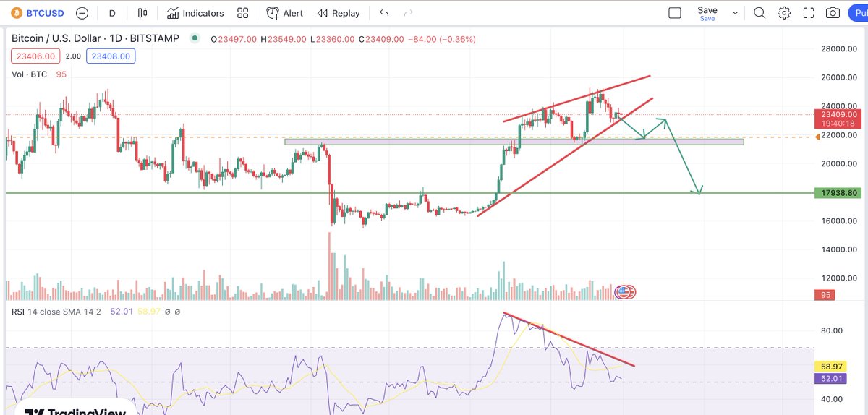Image resolution: width=868 pixels, height=415 pixels.
Task: Open the layout setup square icon
Action: pyautogui.click(x=675, y=13)
